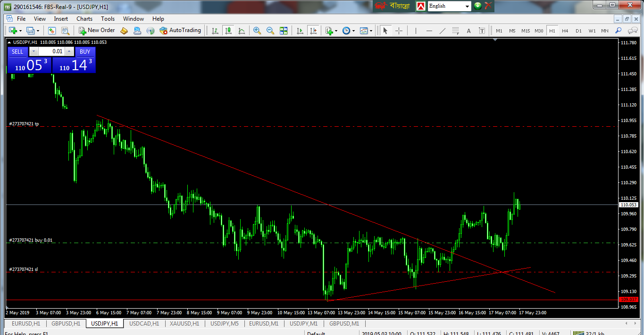
Task: Open the Profiles icon
Action: (x=31, y=31)
